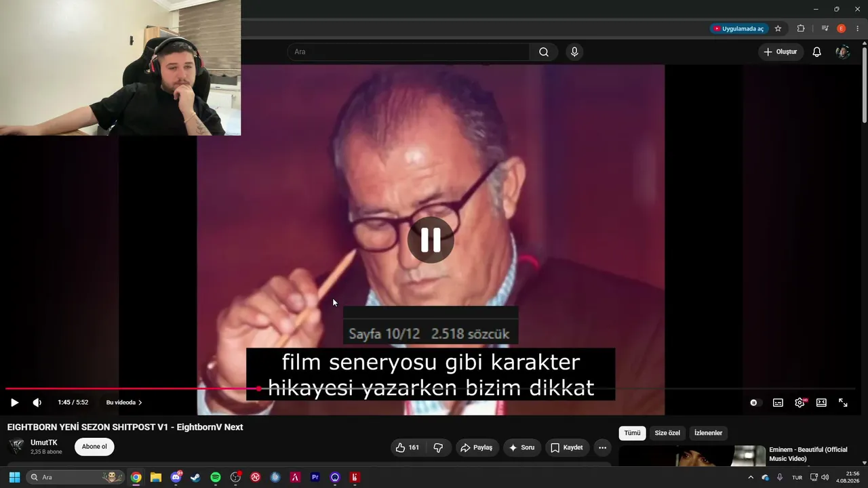Switch to theater mode in the player
This screenshot has height=488, width=868.
pos(821,403)
